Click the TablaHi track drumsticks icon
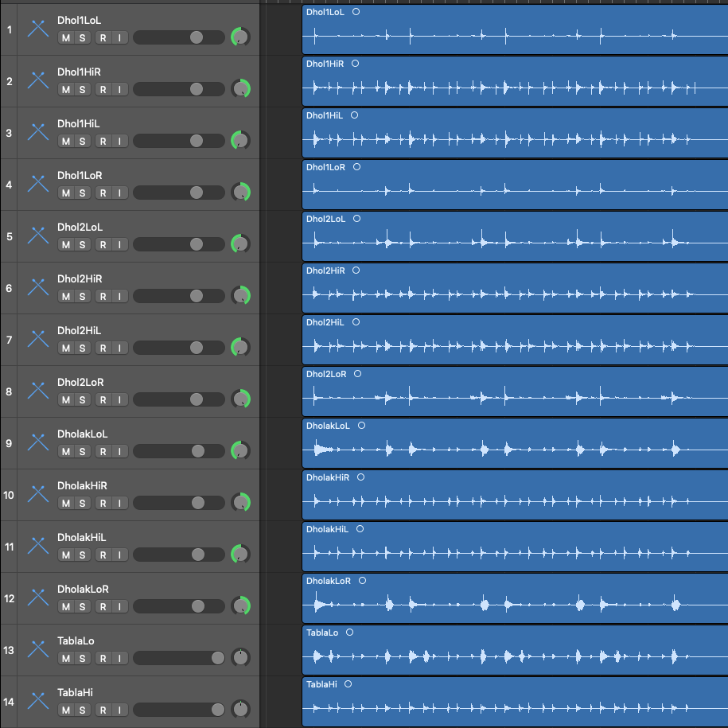728x728 pixels. (x=38, y=702)
